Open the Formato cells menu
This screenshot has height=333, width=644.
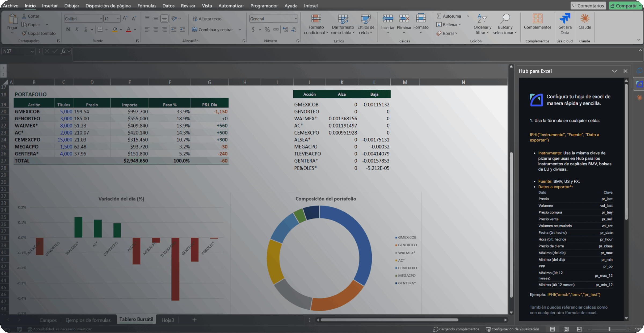(x=421, y=24)
